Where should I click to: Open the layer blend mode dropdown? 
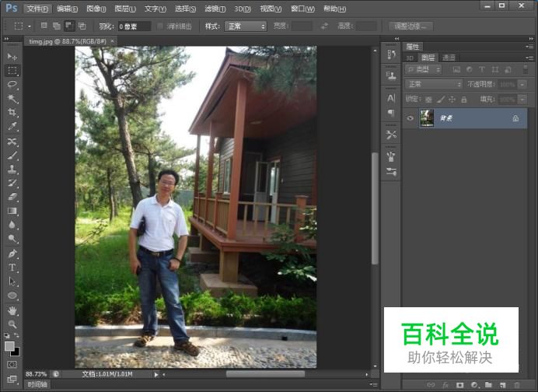click(433, 84)
